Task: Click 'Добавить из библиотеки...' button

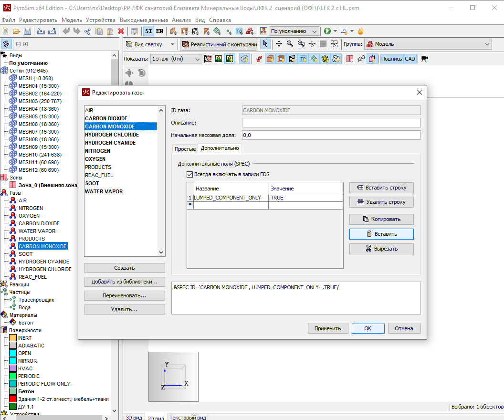Action: tap(125, 282)
